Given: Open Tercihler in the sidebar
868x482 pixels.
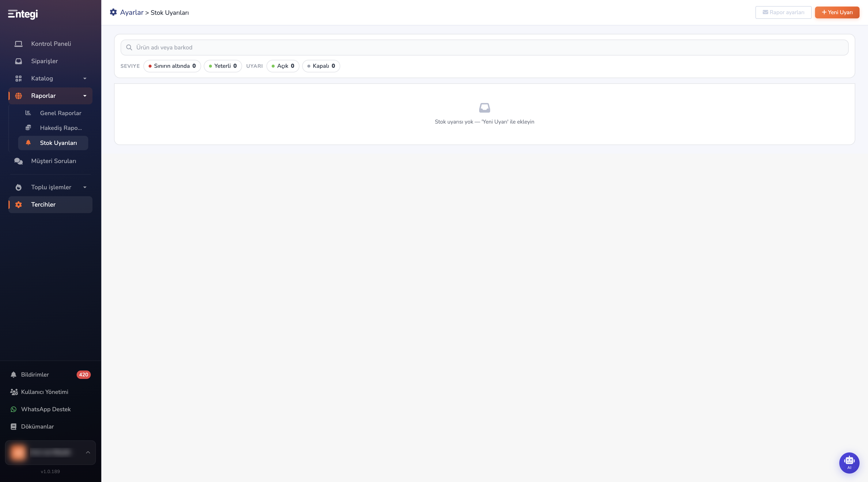Looking at the screenshot, I should click(x=50, y=205).
